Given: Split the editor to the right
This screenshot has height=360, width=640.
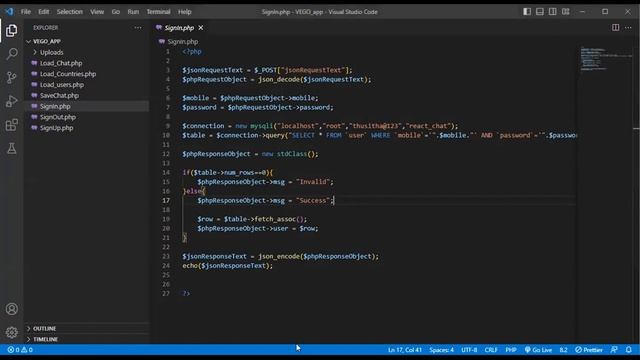Looking at the screenshot, I should tap(615, 27).
